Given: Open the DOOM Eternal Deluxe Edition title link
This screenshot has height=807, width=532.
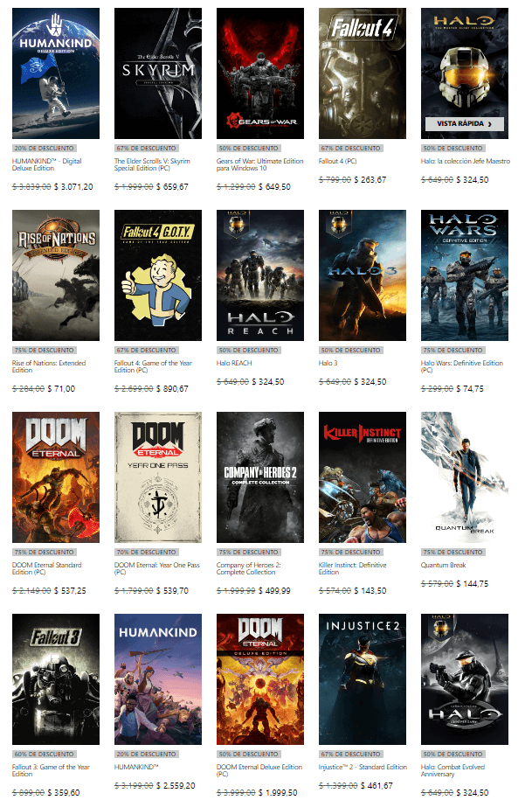Looking at the screenshot, I should tap(259, 770).
